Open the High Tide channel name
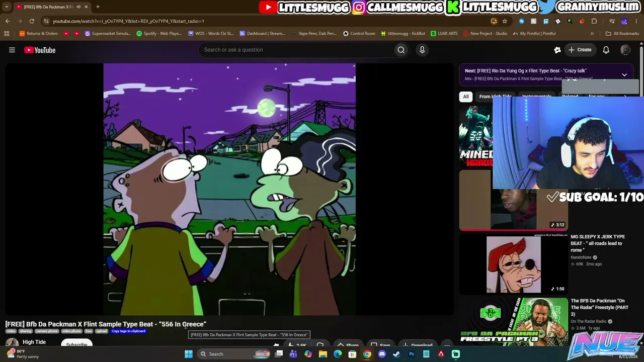 point(34,342)
